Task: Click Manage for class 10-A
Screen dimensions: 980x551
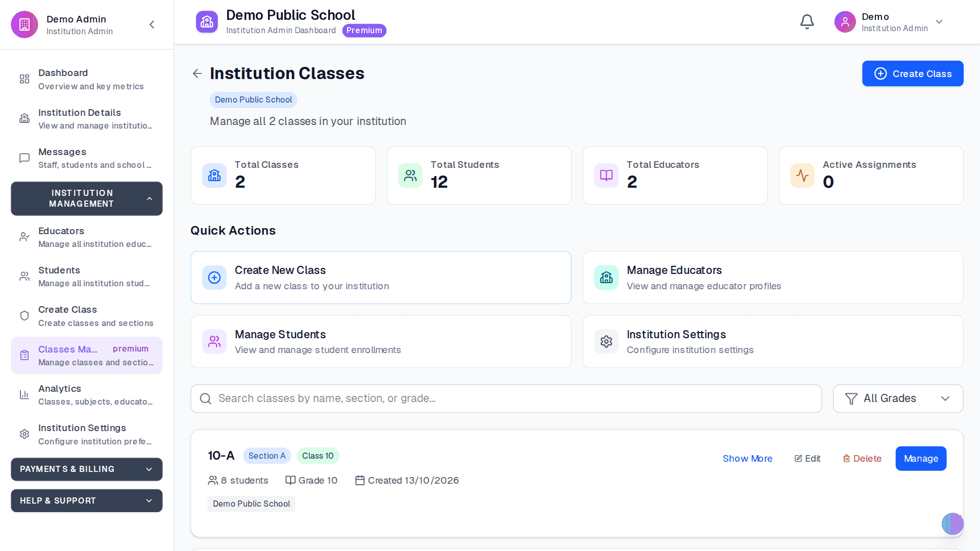Action: pyautogui.click(x=921, y=459)
